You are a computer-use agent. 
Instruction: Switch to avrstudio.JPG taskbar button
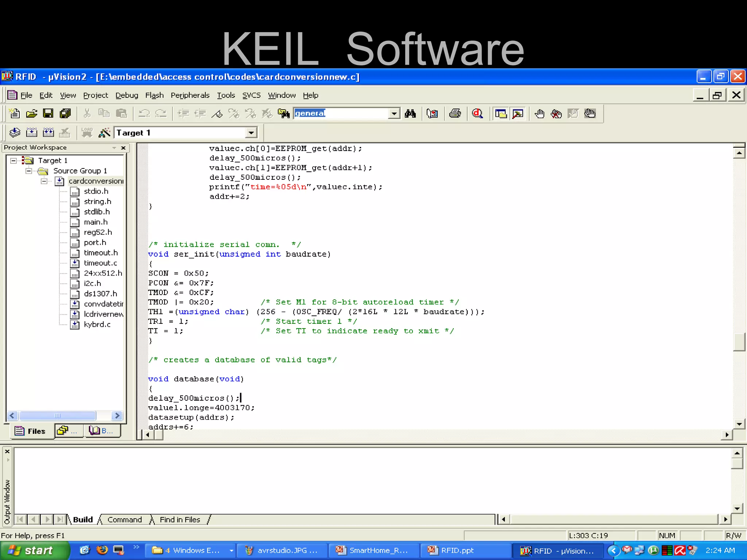tap(282, 551)
